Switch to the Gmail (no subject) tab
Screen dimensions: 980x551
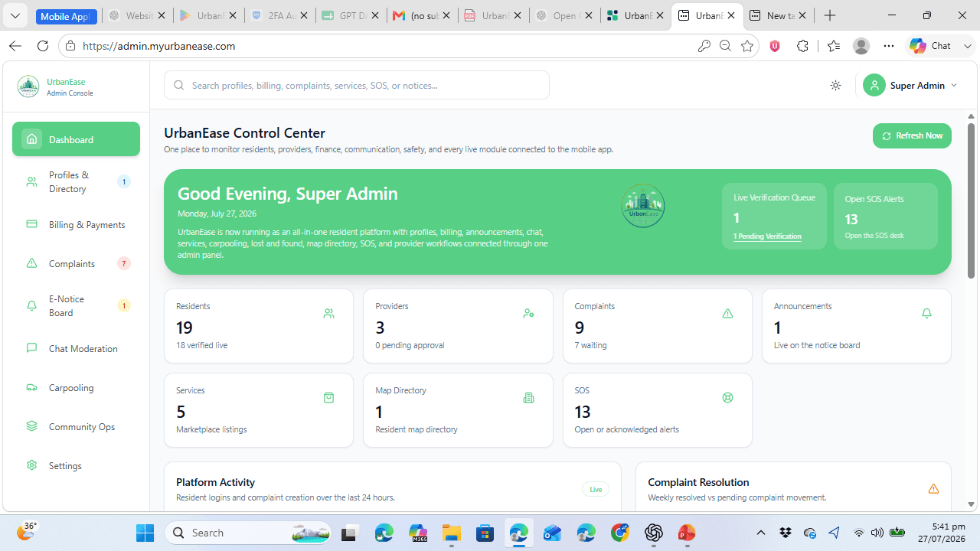point(422,15)
